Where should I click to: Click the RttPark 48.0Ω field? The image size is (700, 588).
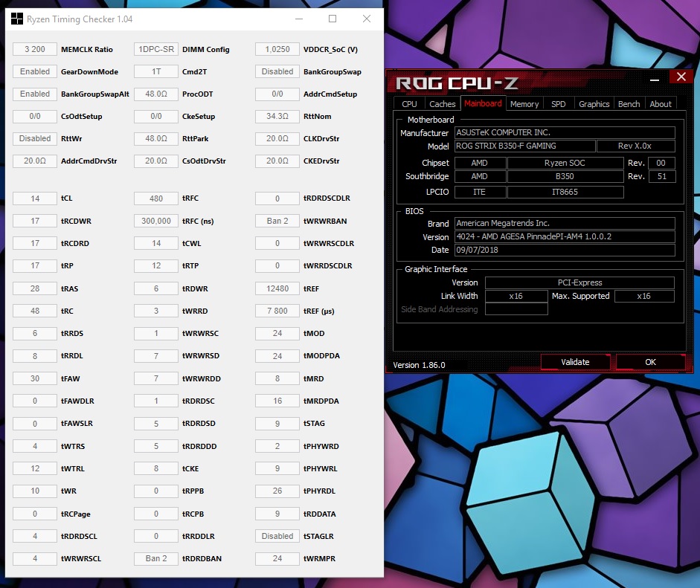point(156,138)
